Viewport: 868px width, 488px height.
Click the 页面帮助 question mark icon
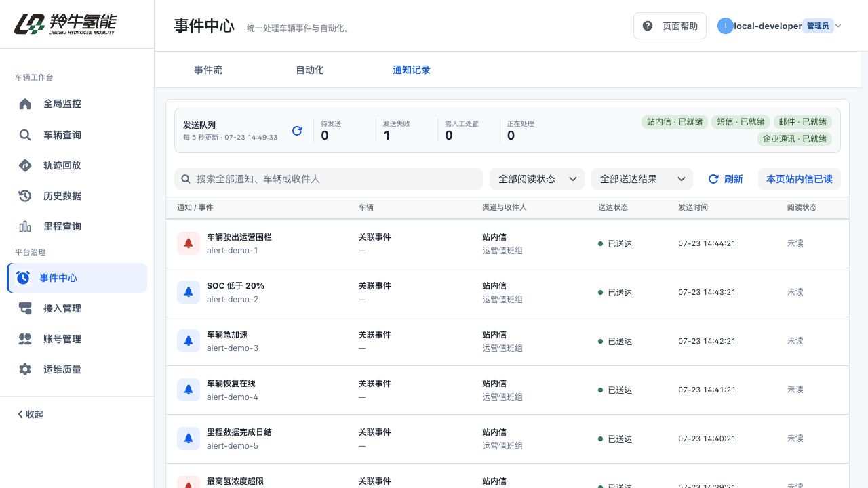648,26
